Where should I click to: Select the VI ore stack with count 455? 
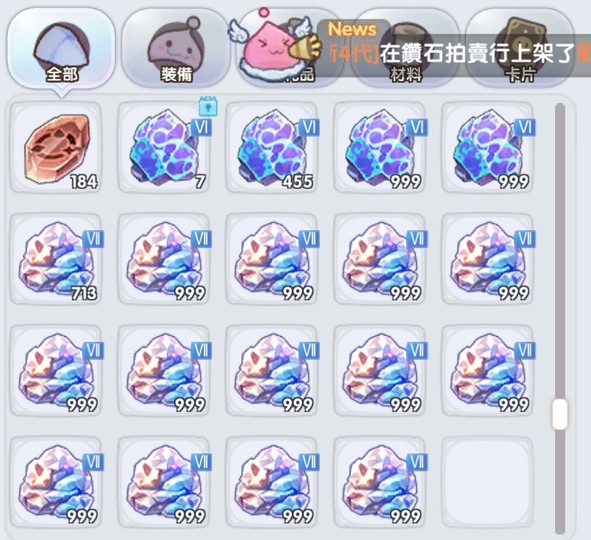[x=272, y=148]
